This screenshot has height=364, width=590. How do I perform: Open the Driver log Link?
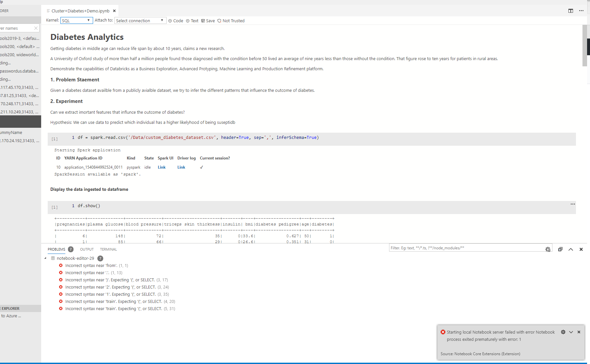click(x=181, y=167)
